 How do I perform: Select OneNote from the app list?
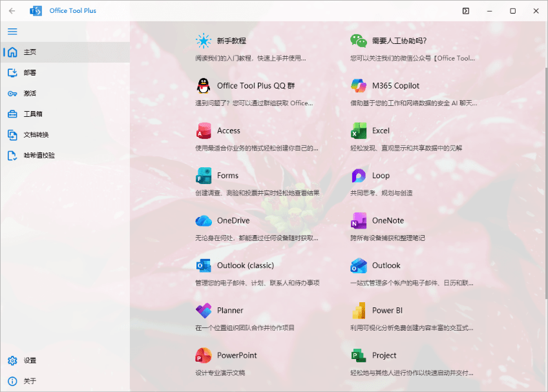coord(387,220)
